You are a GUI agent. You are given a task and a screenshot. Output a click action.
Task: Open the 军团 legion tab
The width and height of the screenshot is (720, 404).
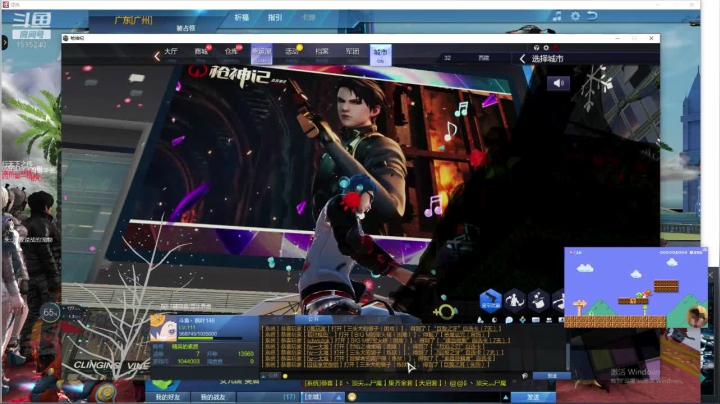click(x=352, y=53)
